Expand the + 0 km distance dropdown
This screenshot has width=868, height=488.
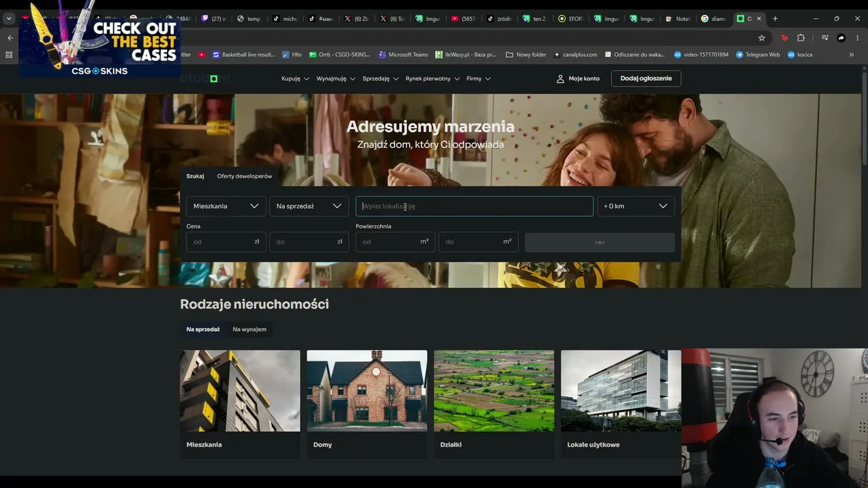click(635, 206)
